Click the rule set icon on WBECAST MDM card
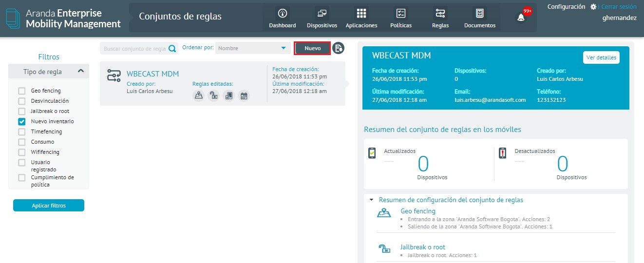 coord(114,75)
